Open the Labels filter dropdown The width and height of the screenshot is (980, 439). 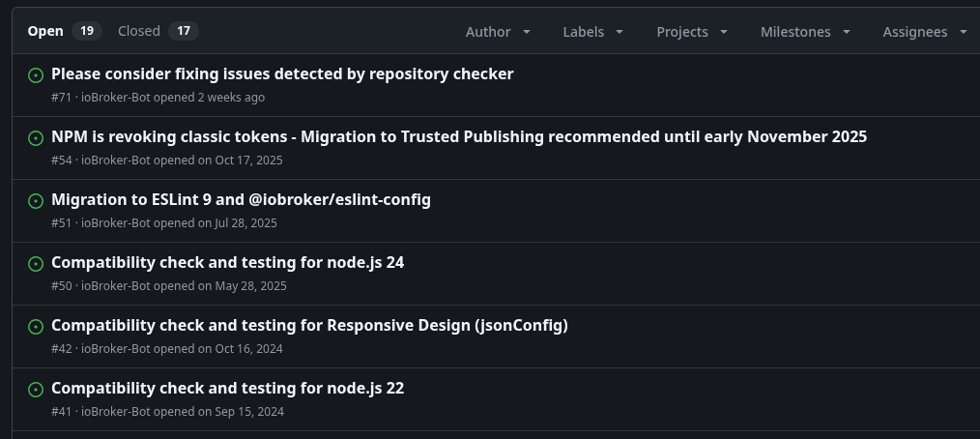(592, 32)
